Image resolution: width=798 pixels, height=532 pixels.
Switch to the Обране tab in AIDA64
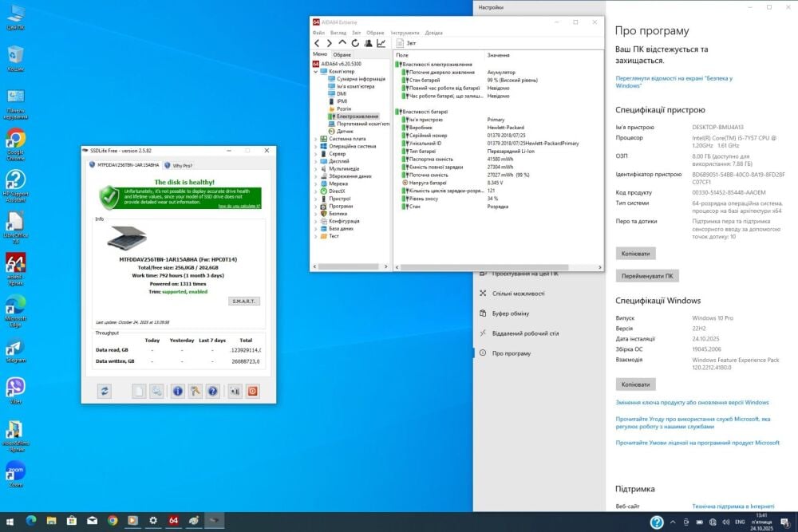pyautogui.click(x=342, y=54)
